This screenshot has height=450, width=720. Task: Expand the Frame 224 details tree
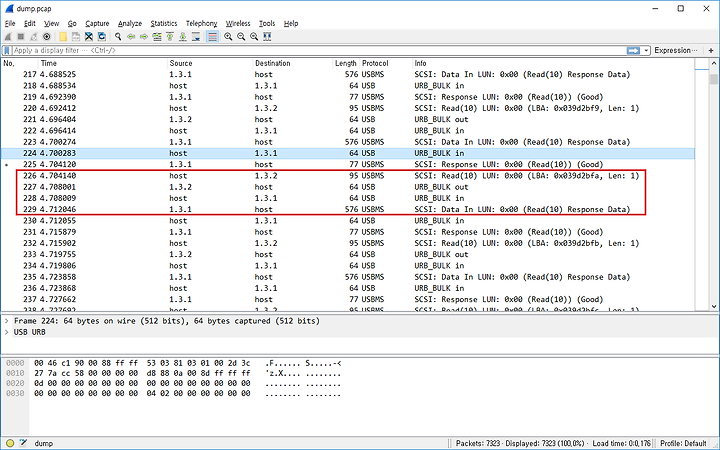pyautogui.click(x=6, y=321)
